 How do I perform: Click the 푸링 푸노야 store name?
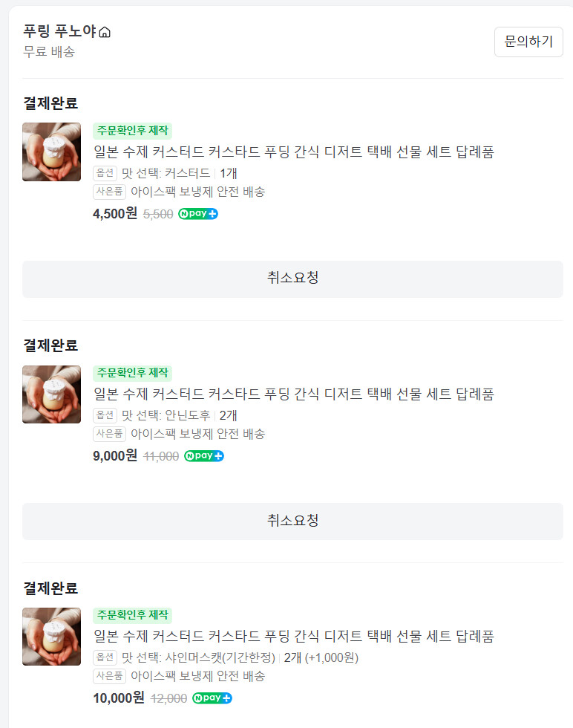(60, 31)
